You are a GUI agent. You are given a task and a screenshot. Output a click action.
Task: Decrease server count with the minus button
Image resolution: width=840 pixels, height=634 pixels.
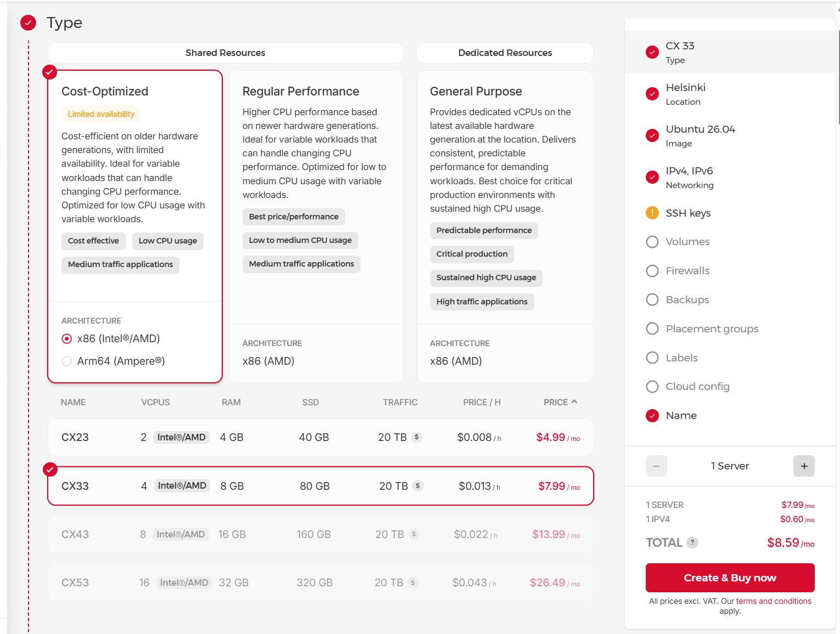click(x=656, y=466)
